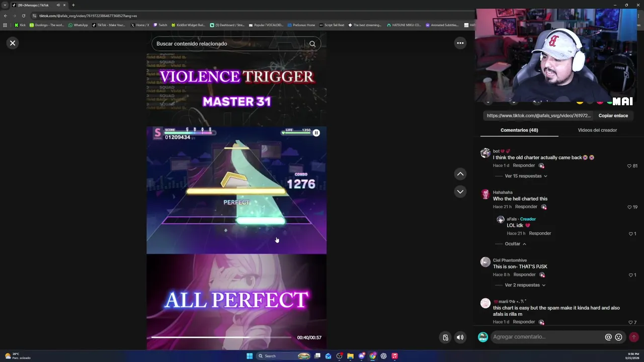Like Hahahaha's comment with 19 likes
Image resolution: width=644 pixels, height=362 pixels.
pos(629,207)
